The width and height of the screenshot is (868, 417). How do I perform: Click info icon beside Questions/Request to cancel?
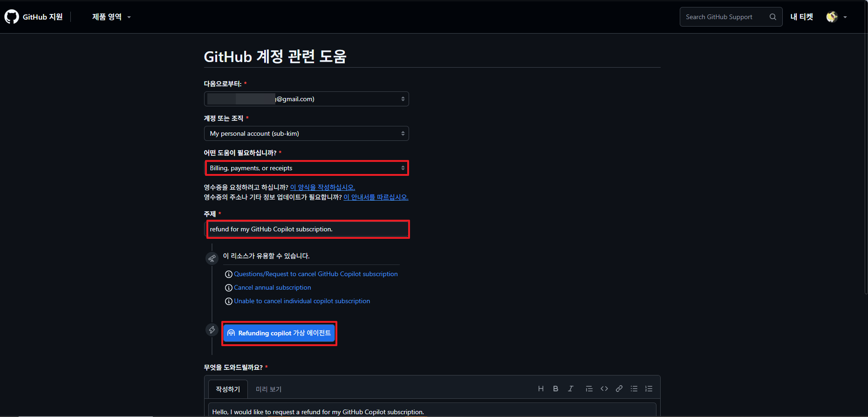click(x=229, y=274)
